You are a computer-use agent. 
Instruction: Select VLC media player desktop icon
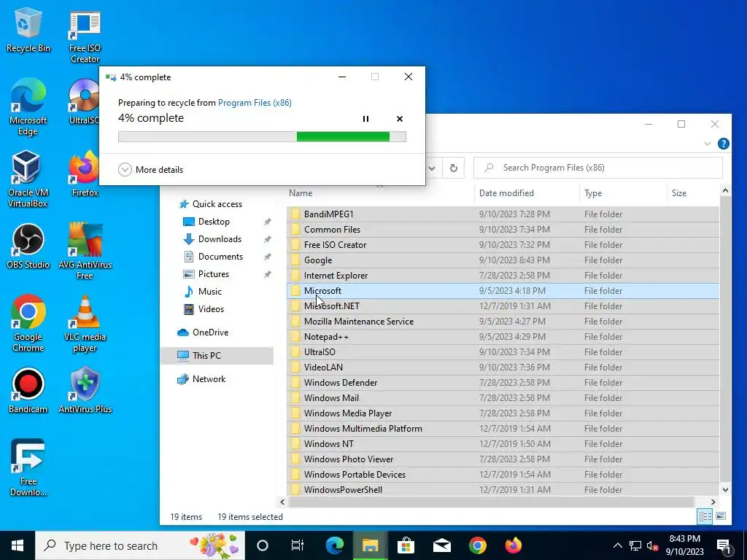(x=85, y=323)
